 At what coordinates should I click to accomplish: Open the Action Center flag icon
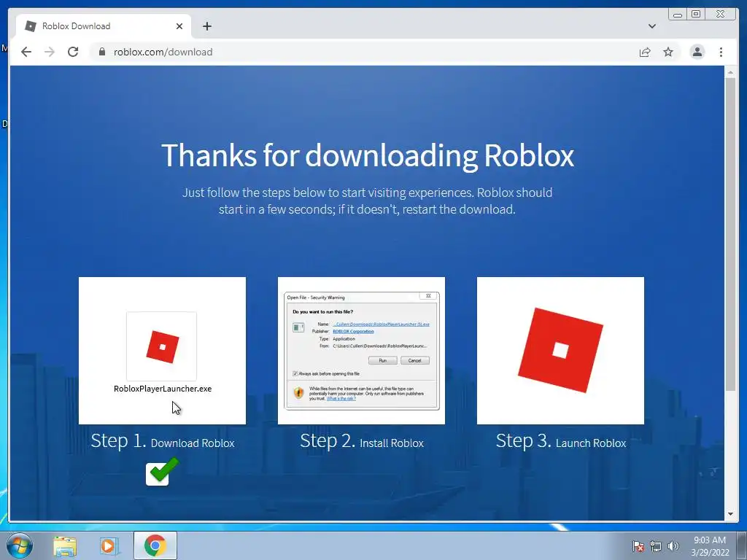tap(638, 546)
